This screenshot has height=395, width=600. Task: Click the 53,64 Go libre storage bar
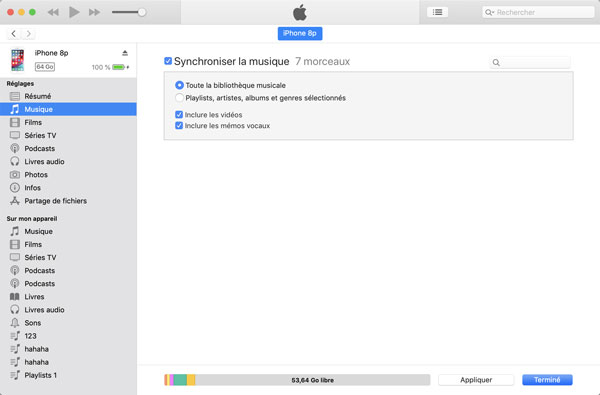point(297,380)
